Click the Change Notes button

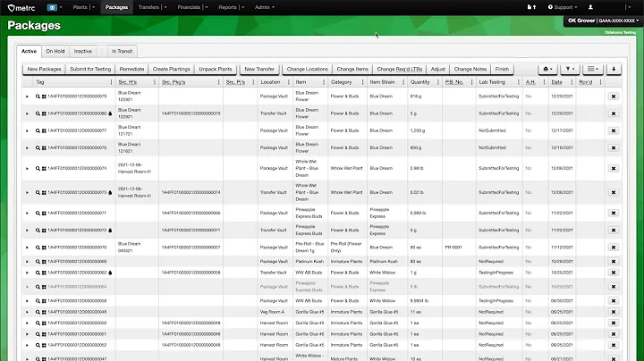[470, 69]
